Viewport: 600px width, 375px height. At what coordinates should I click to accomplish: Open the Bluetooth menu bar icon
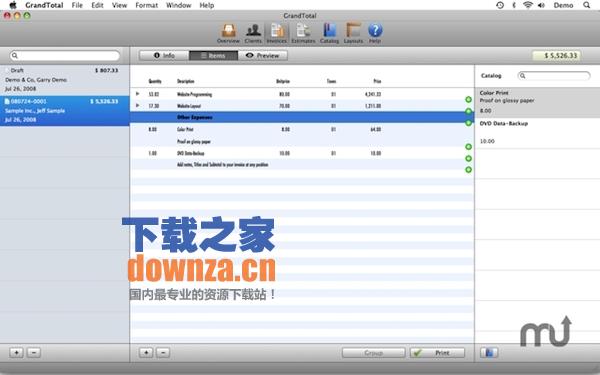(514, 5)
